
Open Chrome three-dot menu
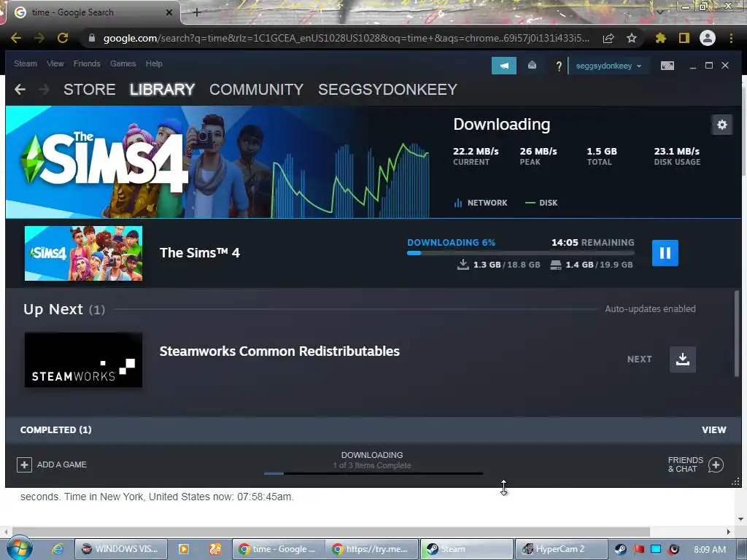point(731,38)
